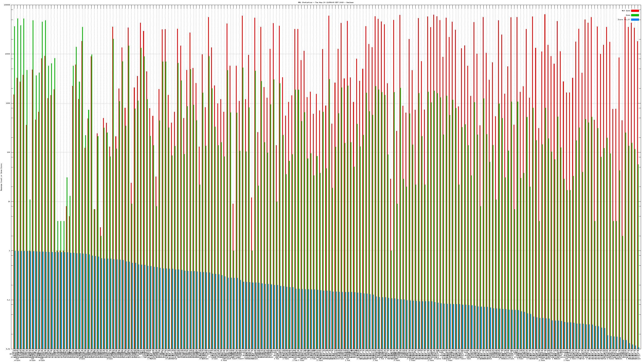644x362 pixels.
Task: Click the green Spam legend swatch
Action: click(635, 15)
